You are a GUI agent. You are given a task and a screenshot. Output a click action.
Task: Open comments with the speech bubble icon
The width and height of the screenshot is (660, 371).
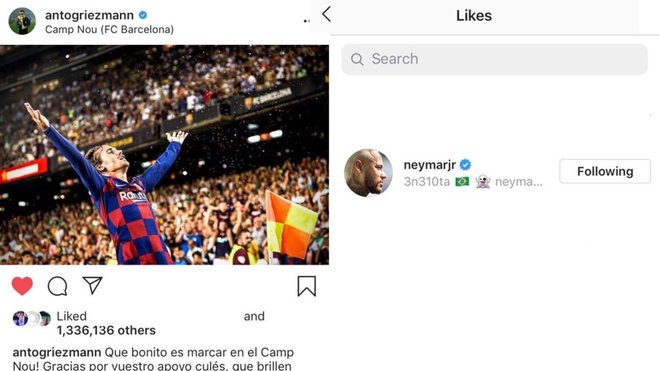[x=57, y=286]
